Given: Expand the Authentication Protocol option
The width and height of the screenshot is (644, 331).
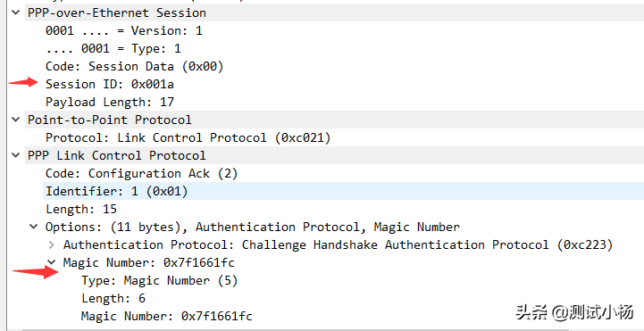Looking at the screenshot, I should 51,244.
